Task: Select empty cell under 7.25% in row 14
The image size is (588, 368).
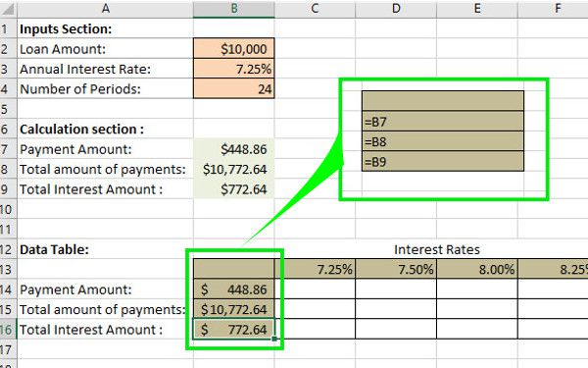Action: [x=315, y=289]
